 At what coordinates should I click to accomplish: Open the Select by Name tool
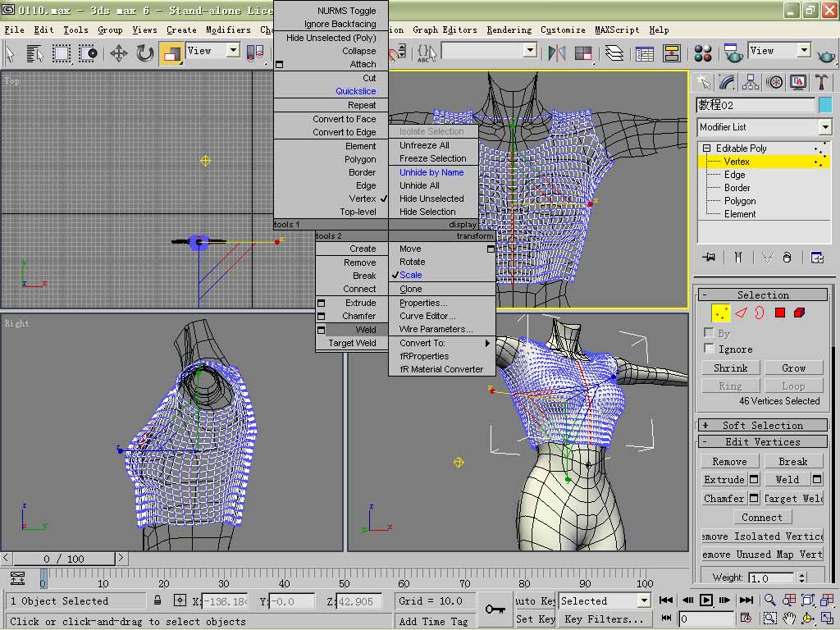tap(34, 53)
